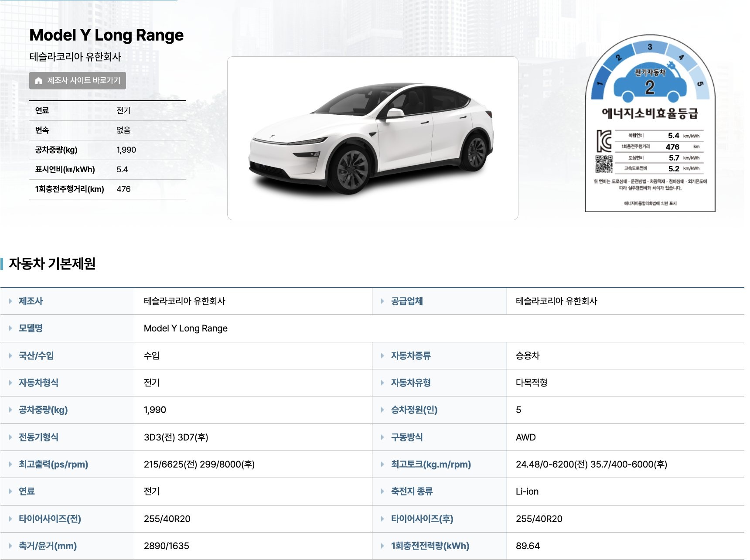Screen dimensions: 750x560
Task: Click the home icon in manufacturer button
Action: pyautogui.click(x=38, y=81)
